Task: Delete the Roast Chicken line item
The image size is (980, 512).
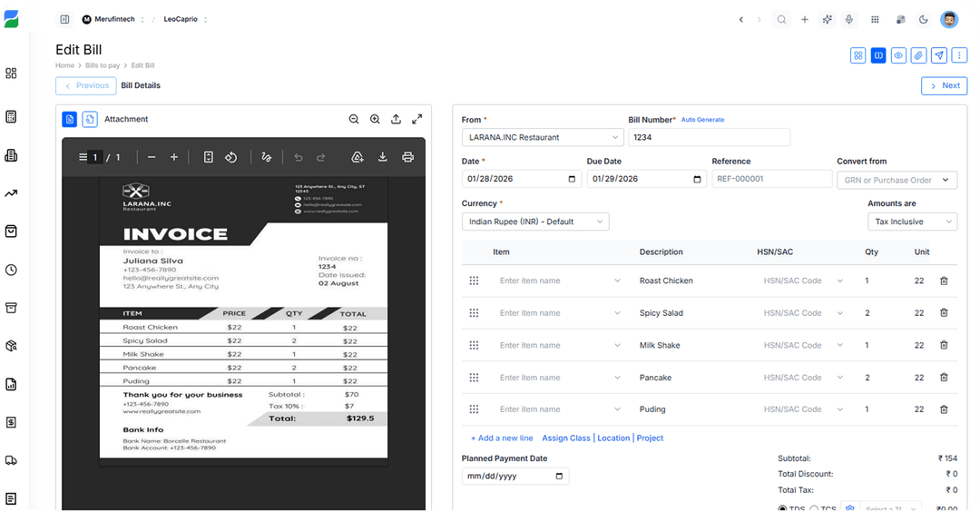Action: click(944, 281)
